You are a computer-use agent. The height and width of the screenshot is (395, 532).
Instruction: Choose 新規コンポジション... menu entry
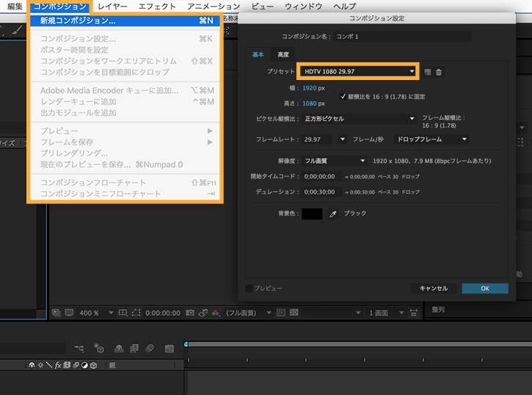(126, 21)
